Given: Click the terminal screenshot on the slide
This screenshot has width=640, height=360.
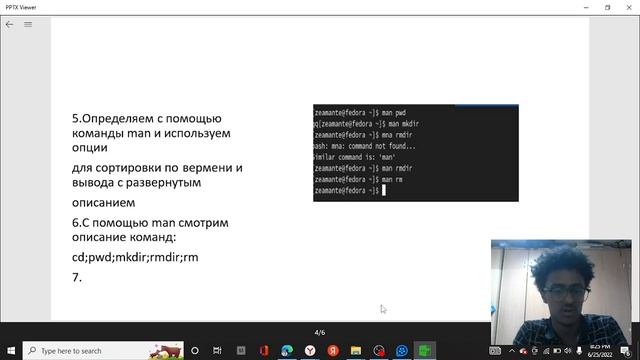Looking at the screenshot, I should coord(416,153).
